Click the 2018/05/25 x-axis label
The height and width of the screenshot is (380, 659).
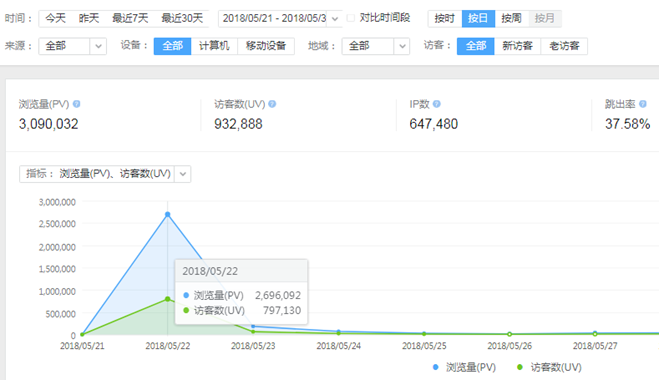[x=424, y=346]
